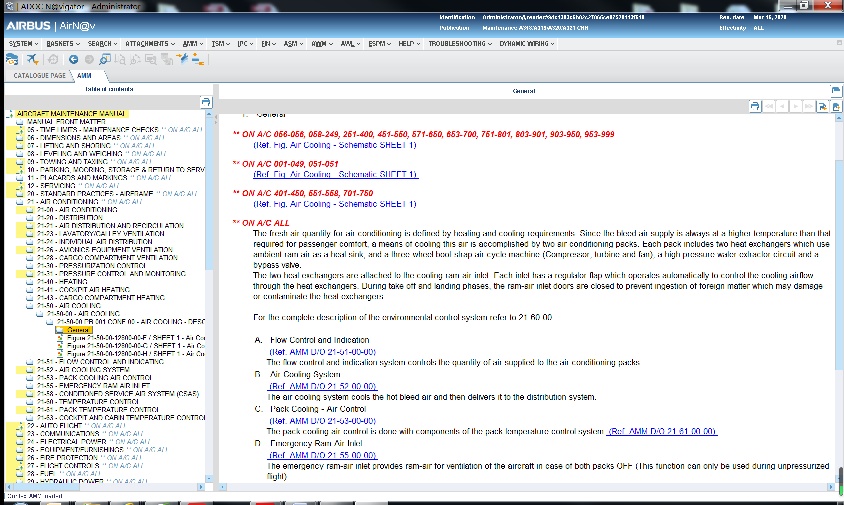Click the greyed copy-documents toolbar icon
Screen dimensions: 844x505
[167, 59]
